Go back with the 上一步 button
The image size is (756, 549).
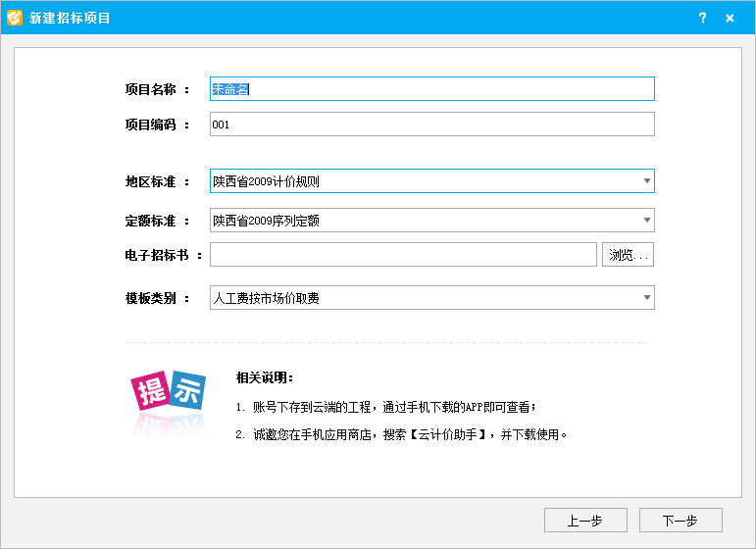click(x=585, y=521)
